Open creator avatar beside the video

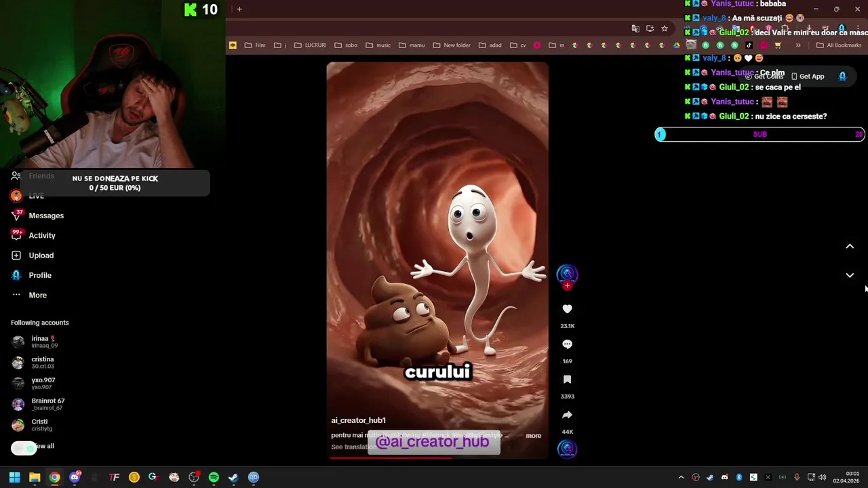[567, 274]
